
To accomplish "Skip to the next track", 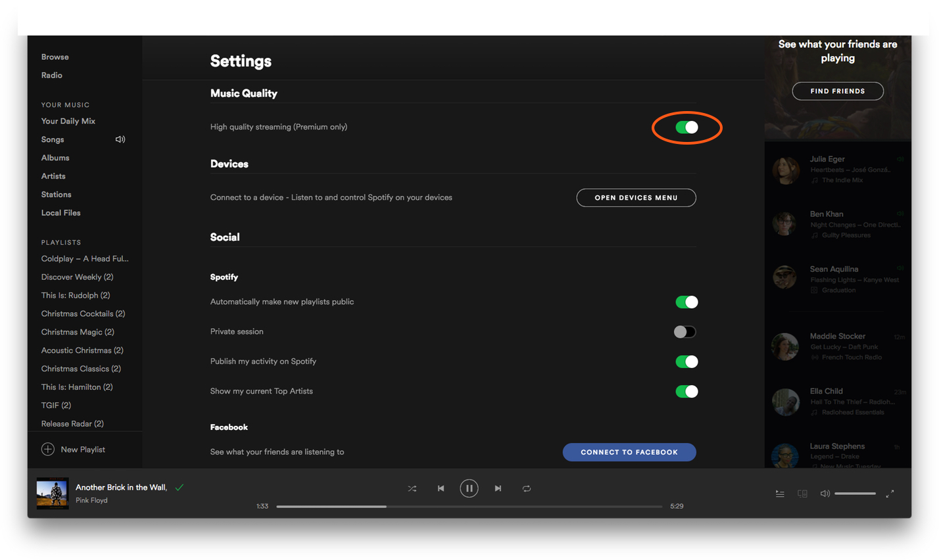I will (x=498, y=488).
